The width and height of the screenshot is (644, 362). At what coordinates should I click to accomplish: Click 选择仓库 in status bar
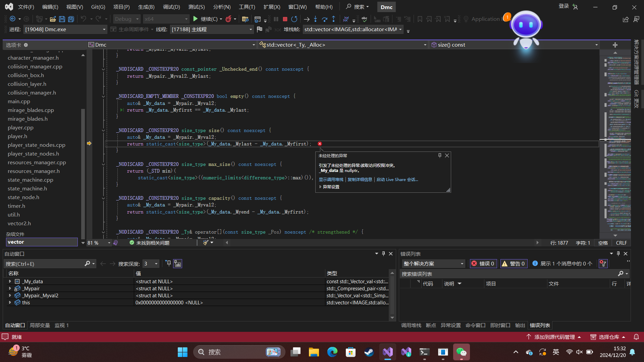click(608, 337)
